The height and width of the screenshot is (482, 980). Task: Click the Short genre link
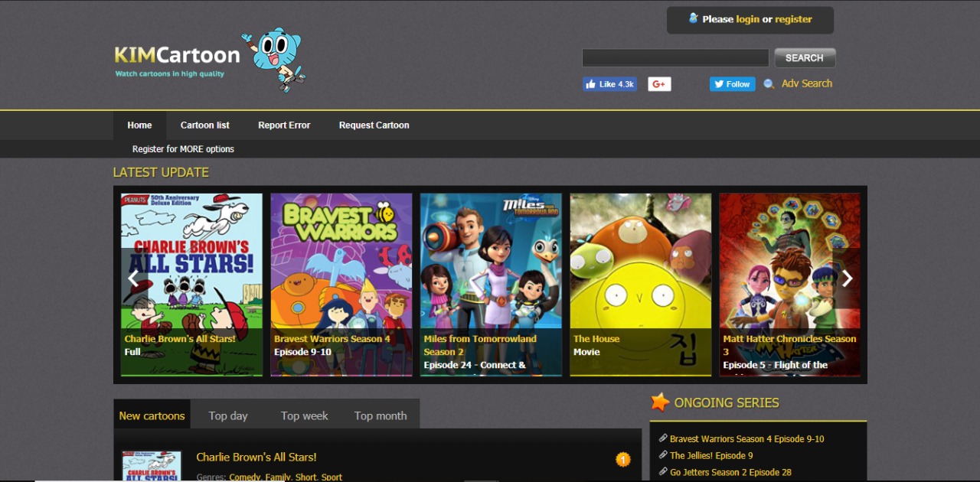[x=305, y=477]
